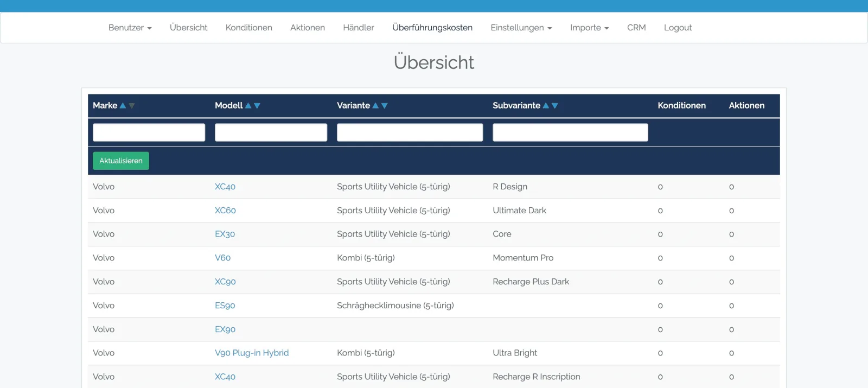Sort Subvariante column descending arrow
This screenshot has width=868, height=388.
point(555,106)
